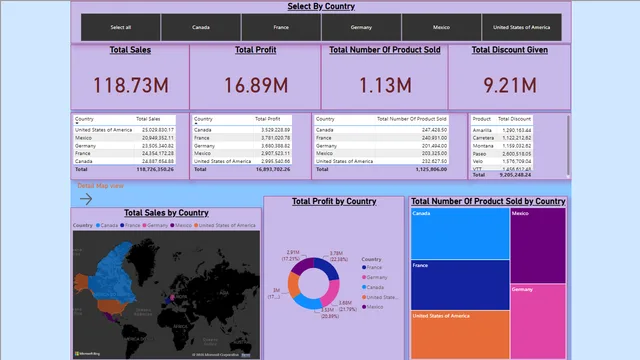The height and width of the screenshot is (360, 640).
Task: Click the Terms link on the map
Action: point(246,355)
